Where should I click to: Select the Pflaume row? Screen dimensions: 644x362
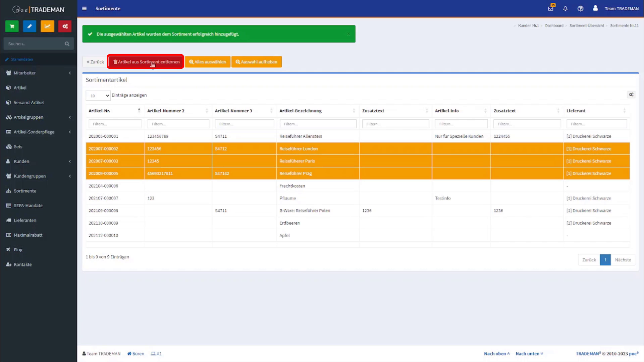click(x=358, y=198)
